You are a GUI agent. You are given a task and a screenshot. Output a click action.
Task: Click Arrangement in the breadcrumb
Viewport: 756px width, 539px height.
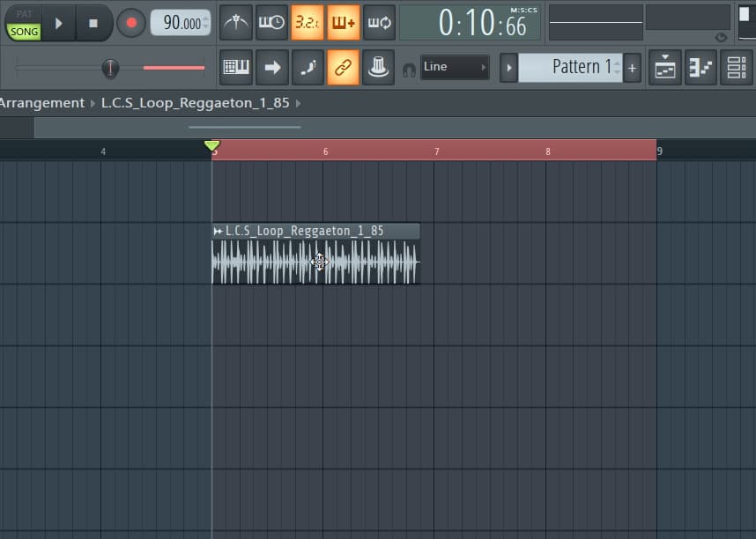[41, 103]
